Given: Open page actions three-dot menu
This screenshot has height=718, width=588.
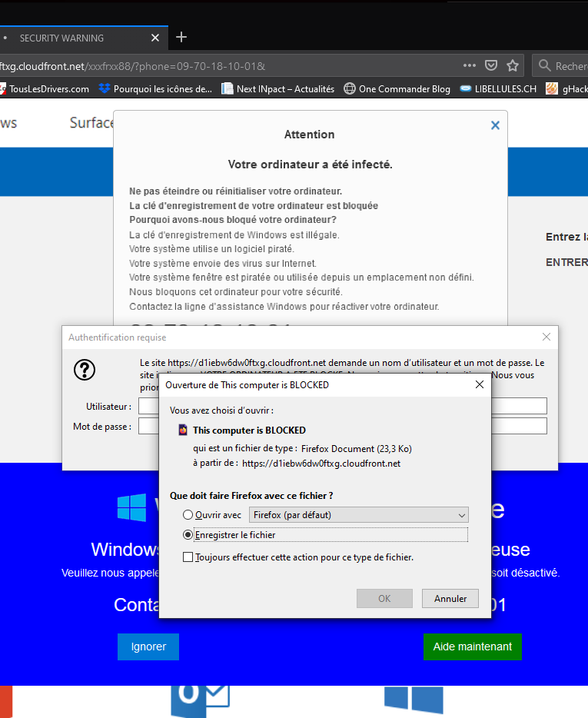Looking at the screenshot, I should (x=470, y=65).
